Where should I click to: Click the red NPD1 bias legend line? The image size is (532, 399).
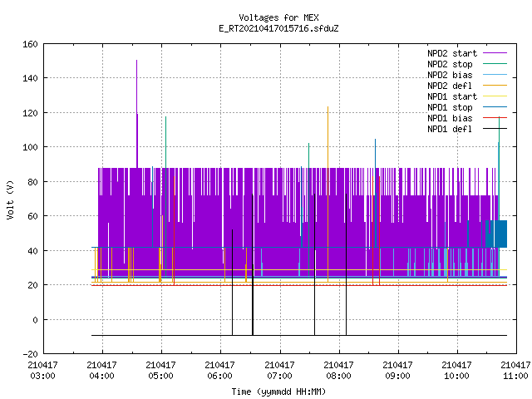click(x=495, y=118)
